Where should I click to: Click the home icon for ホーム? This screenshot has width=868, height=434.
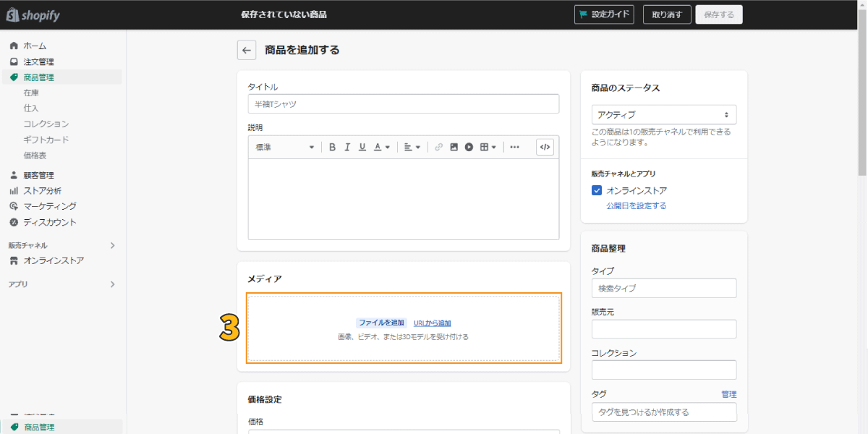[14, 46]
